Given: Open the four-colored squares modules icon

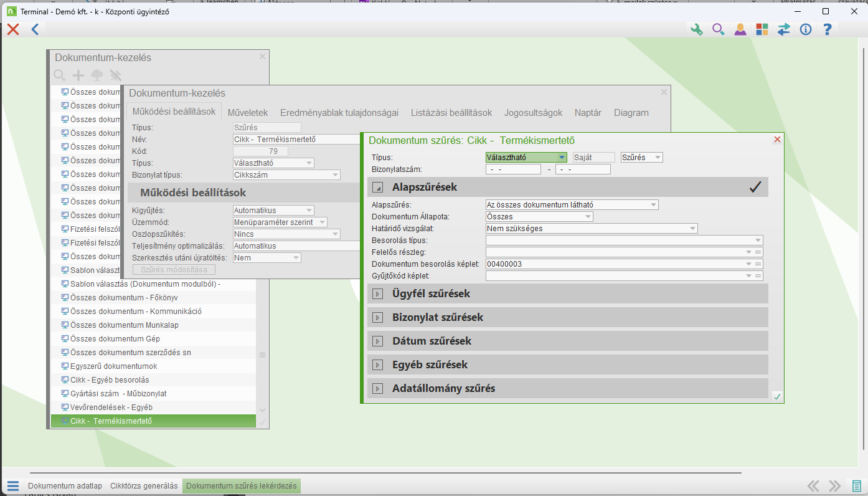Looking at the screenshot, I should pyautogui.click(x=762, y=29).
